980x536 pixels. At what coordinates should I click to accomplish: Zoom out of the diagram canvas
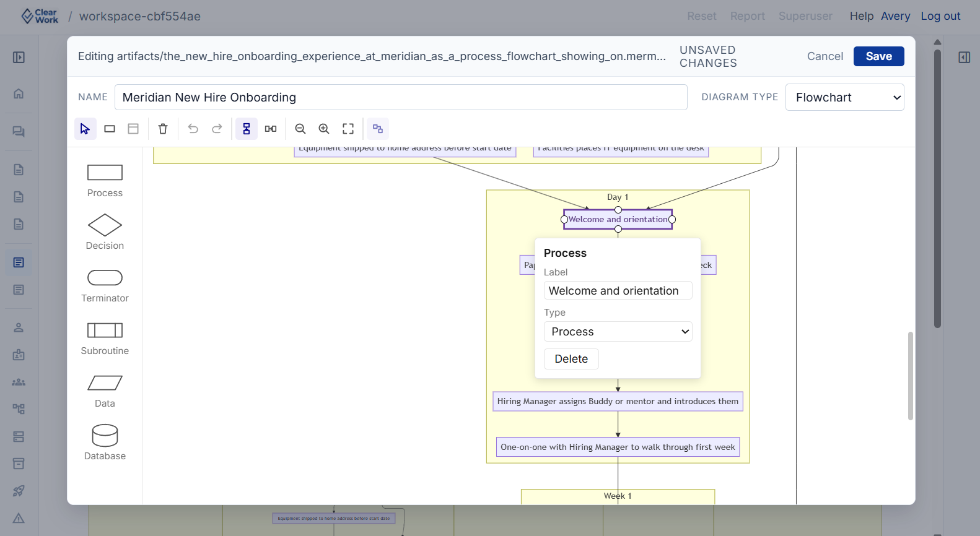[300, 129]
